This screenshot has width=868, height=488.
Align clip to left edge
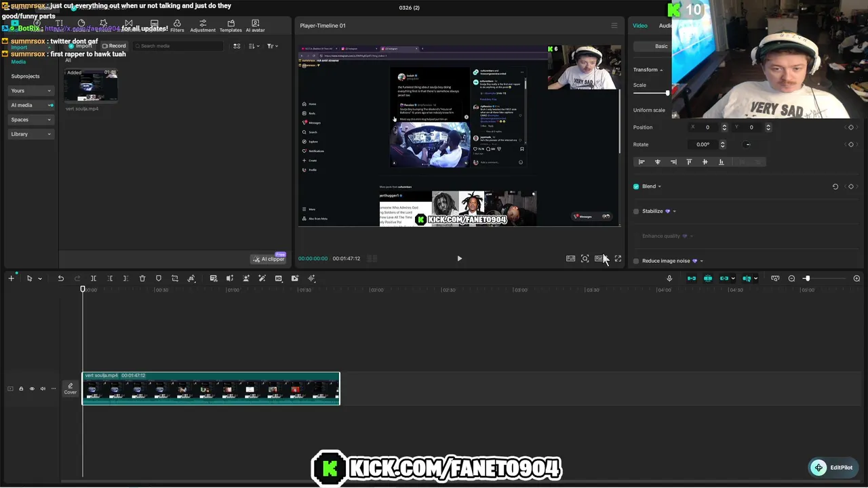642,162
